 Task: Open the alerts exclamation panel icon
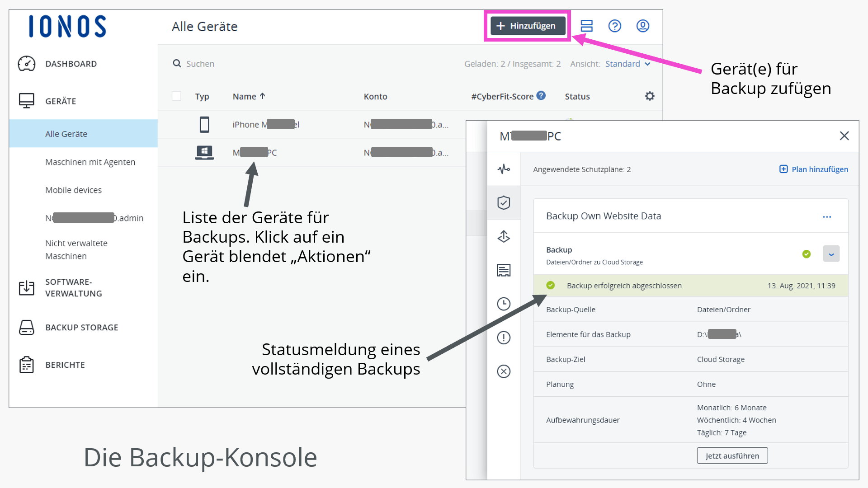click(504, 338)
